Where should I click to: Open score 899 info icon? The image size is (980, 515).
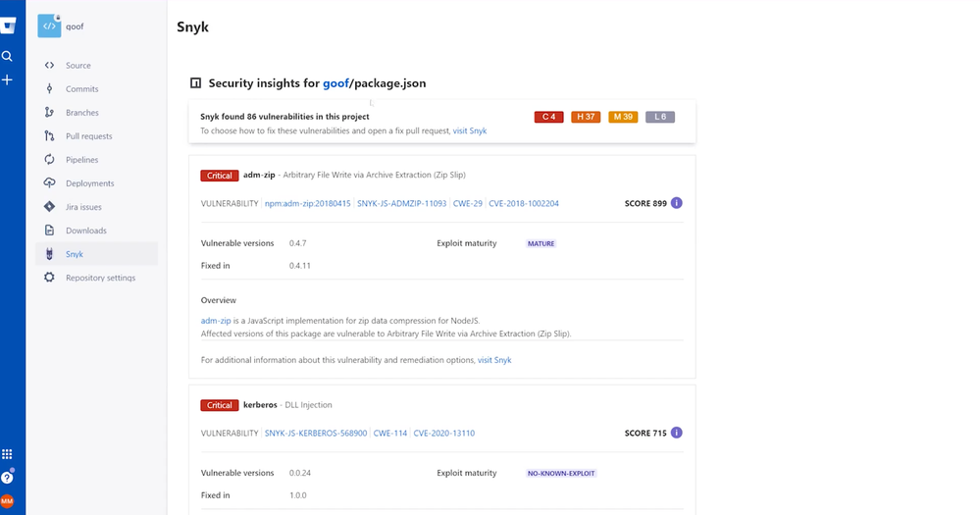pyautogui.click(x=676, y=203)
